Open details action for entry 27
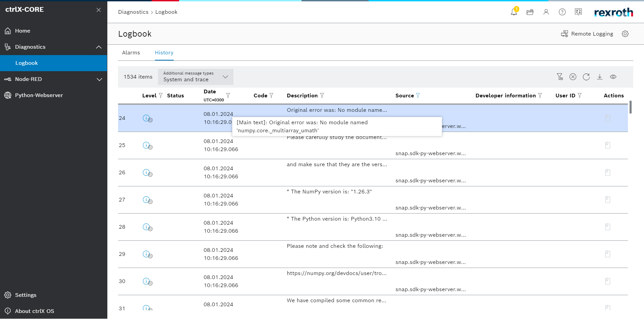 [607, 200]
